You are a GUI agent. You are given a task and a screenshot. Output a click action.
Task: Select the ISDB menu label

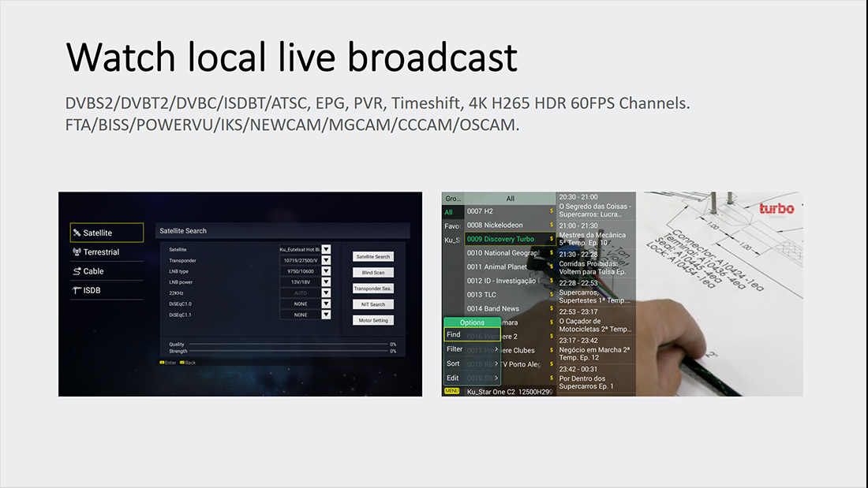[92, 290]
